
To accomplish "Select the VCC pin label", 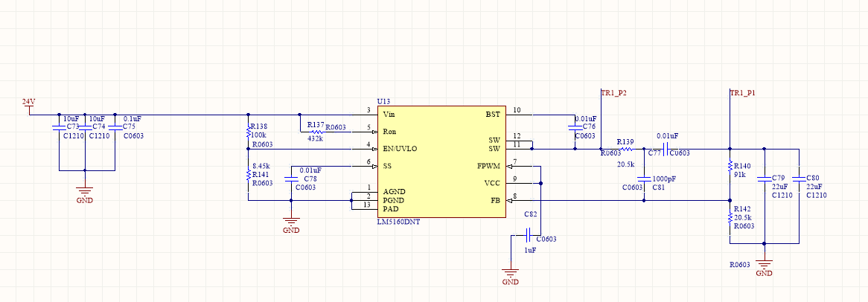I will point(492,183).
